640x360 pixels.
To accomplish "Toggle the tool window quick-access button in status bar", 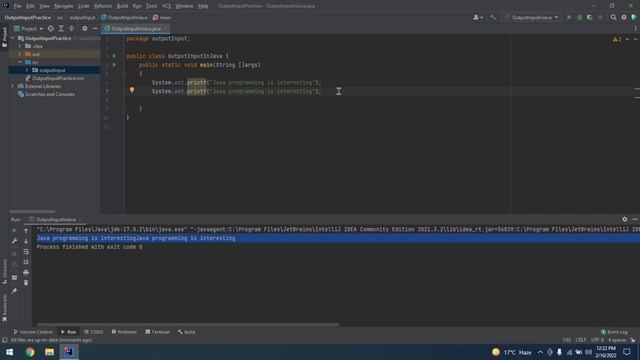I will coord(4,340).
